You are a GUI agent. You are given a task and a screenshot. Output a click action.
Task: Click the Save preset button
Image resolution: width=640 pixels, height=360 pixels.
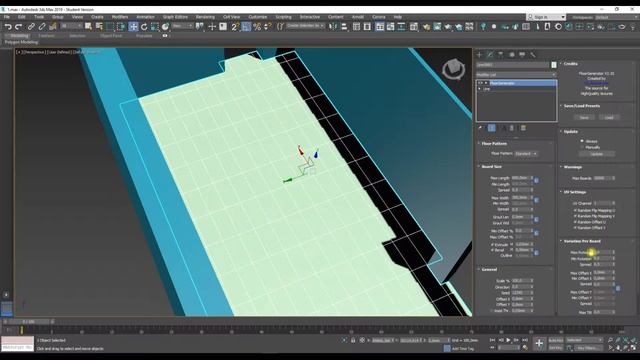(584, 118)
